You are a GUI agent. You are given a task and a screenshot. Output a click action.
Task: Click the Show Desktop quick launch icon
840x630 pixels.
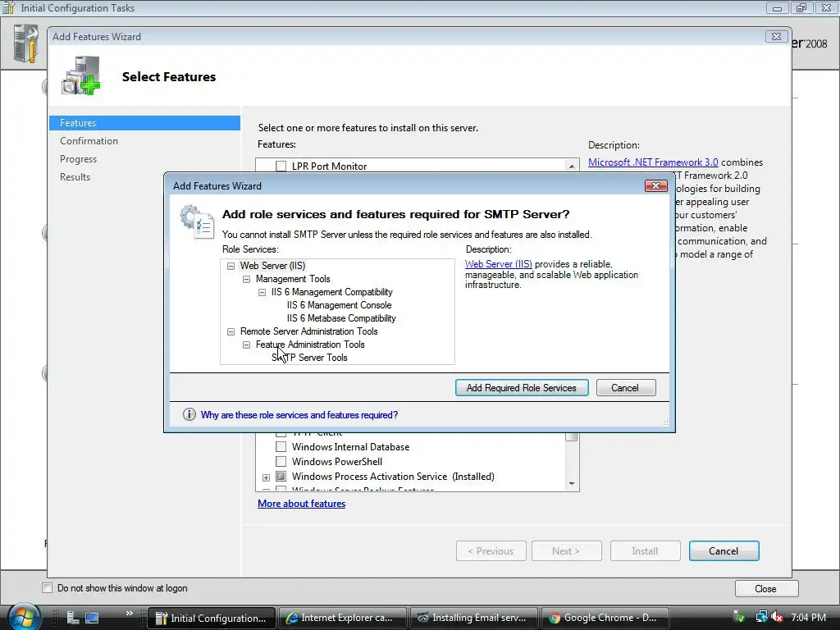pyautogui.click(x=92, y=618)
